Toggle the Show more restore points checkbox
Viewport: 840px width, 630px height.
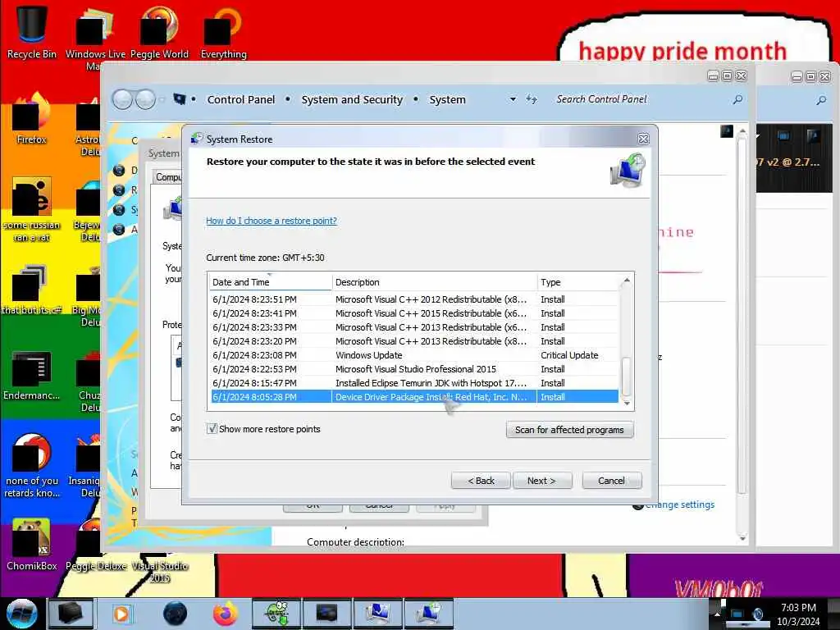[212, 428]
